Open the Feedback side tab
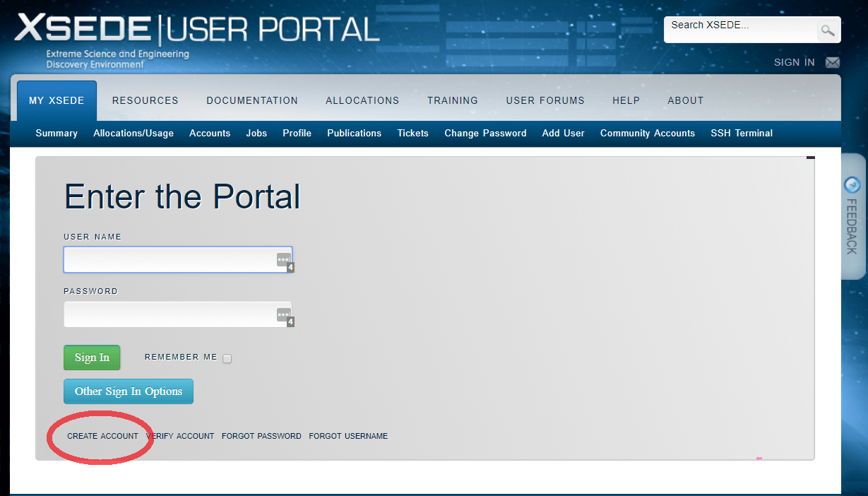This screenshot has height=496, width=868. tap(852, 216)
